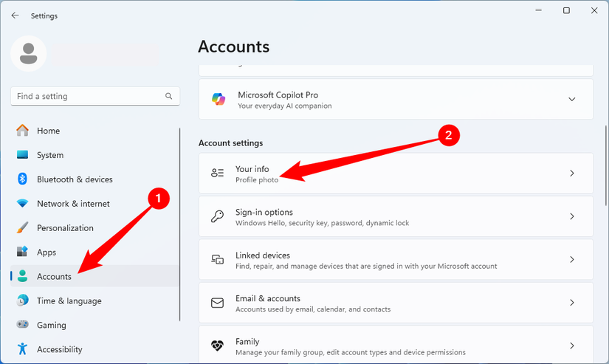Viewport: 609px width, 364px height.
Task: Open the Family row chevron
Action: coord(571,346)
